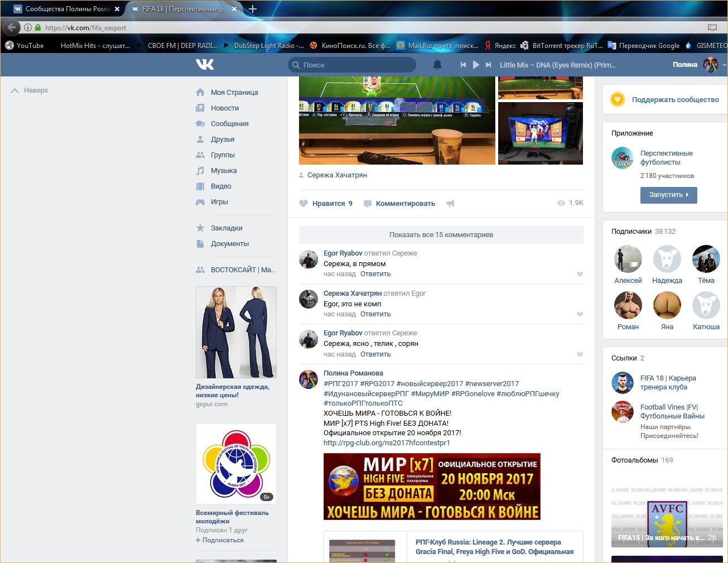
Task: Skip to next track in header player
Action: 489,65
